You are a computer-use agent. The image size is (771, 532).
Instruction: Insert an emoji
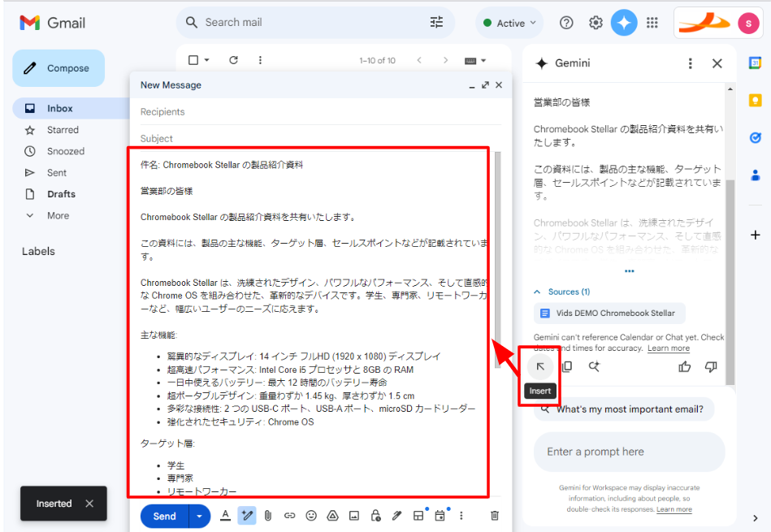[311, 516]
